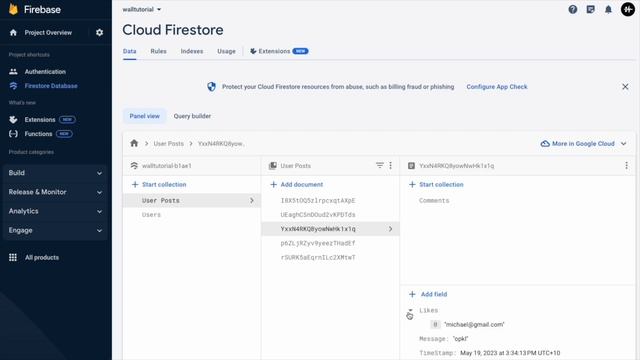Select Query builder view
640x360 pixels.
point(192,116)
